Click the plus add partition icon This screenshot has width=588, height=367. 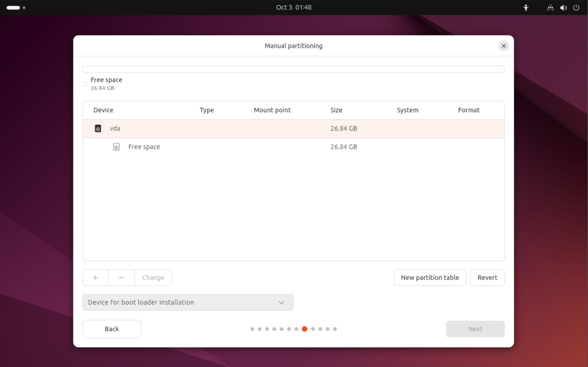point(95,278)
